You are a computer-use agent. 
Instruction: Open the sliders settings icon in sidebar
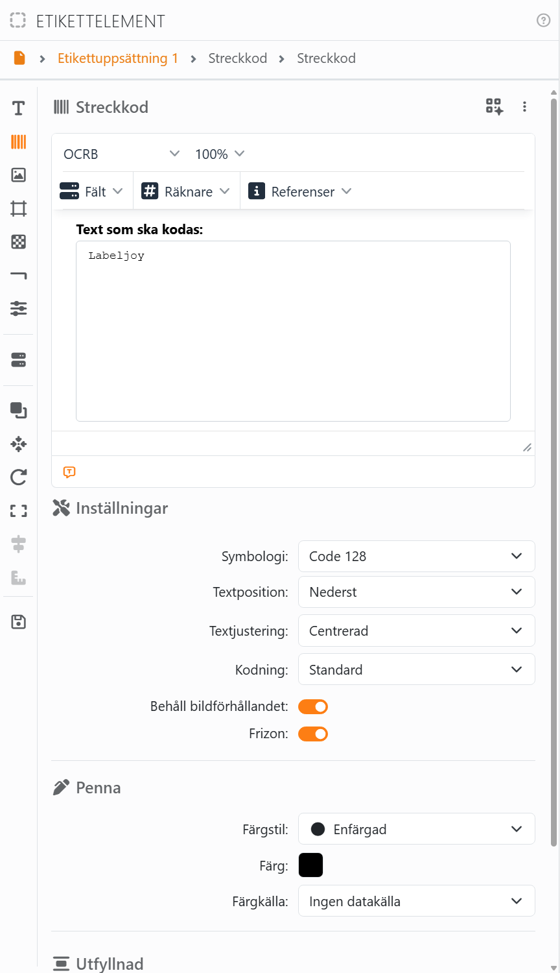pyautogui.click(x=18, y=308)
